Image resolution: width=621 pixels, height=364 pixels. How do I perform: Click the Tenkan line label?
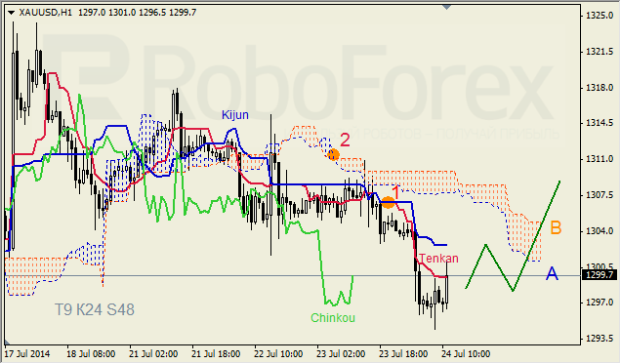(438, 258)
